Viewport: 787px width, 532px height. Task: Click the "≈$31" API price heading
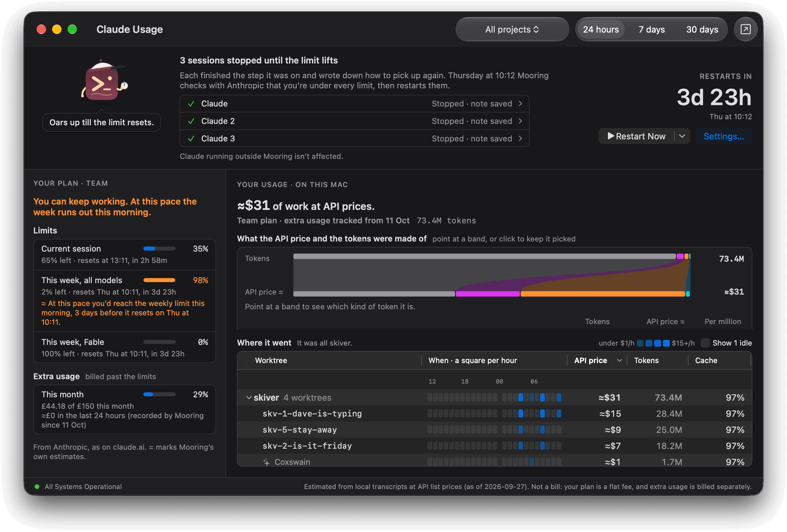[253, 206]
